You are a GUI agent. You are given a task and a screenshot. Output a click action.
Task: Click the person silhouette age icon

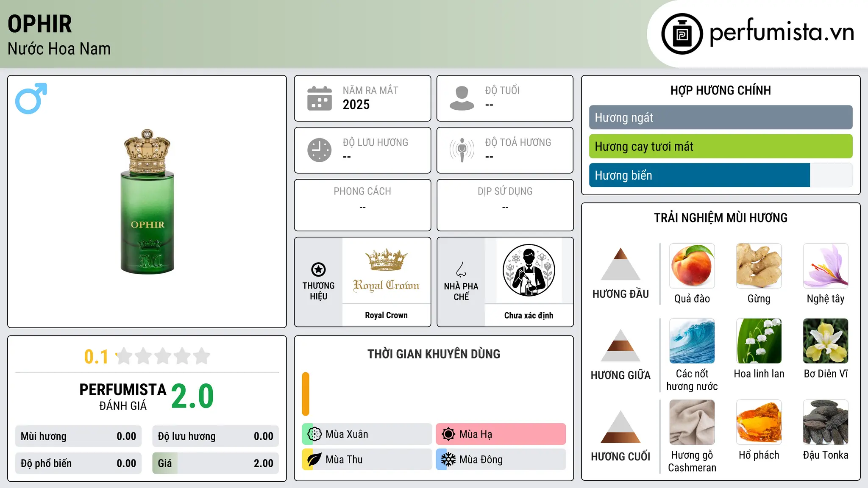[x=462, y=98]
